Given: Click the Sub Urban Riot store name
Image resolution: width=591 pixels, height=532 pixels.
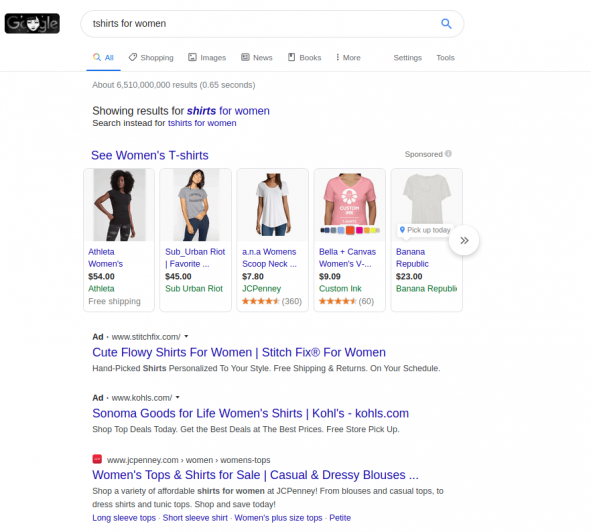Looking at the screenshot, I should point(194,288).
